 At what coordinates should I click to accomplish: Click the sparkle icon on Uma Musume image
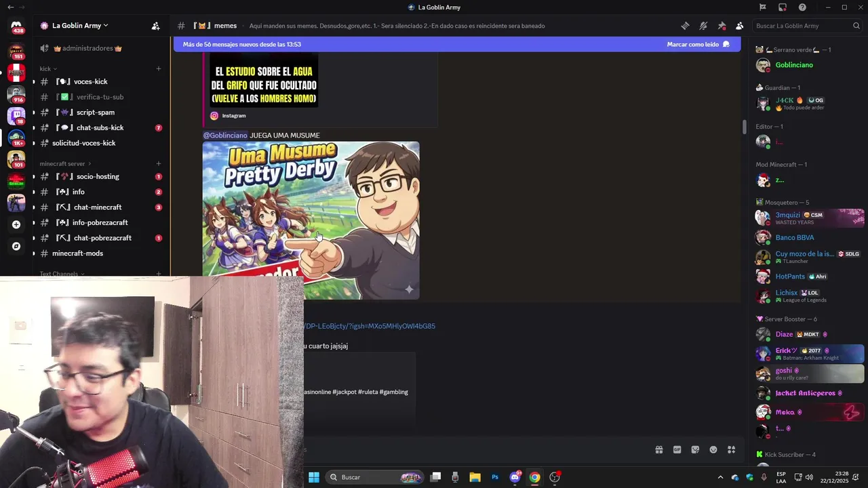tap(409, 289)
